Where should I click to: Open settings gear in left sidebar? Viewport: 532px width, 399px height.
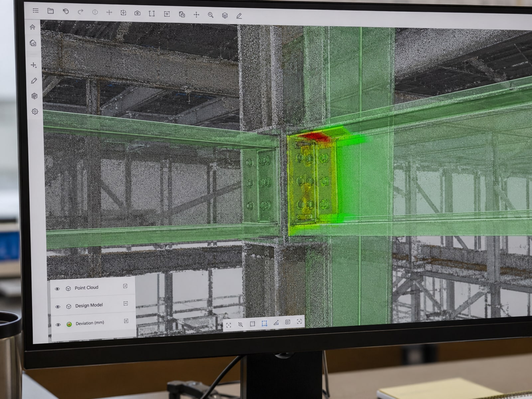coord(35,111)
